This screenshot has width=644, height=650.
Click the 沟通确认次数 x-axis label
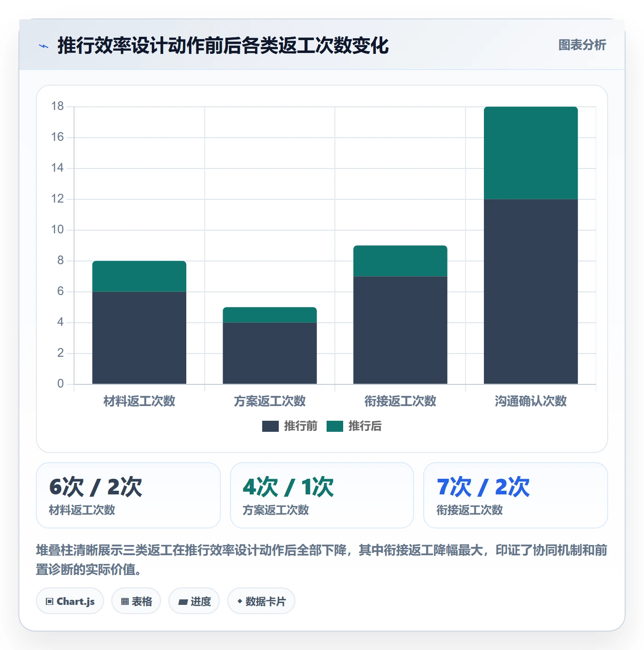(x=531, y=401)
